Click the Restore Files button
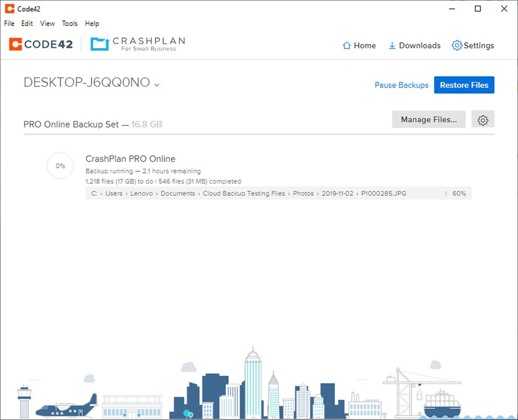Viewport: 518px width, 420px height. coord(464,85)
